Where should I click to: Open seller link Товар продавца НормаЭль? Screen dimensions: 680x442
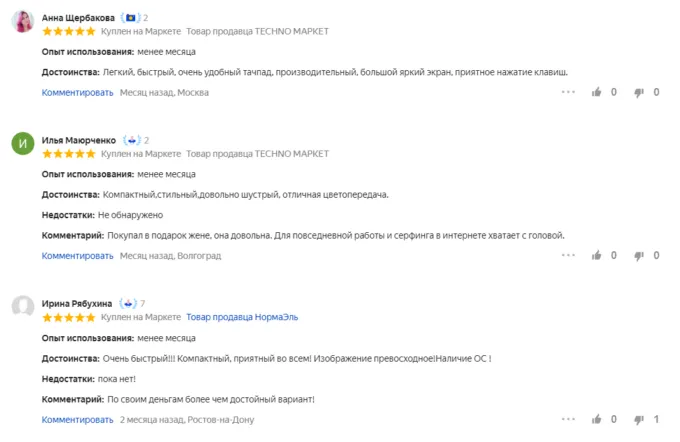(x=242, y=317)
